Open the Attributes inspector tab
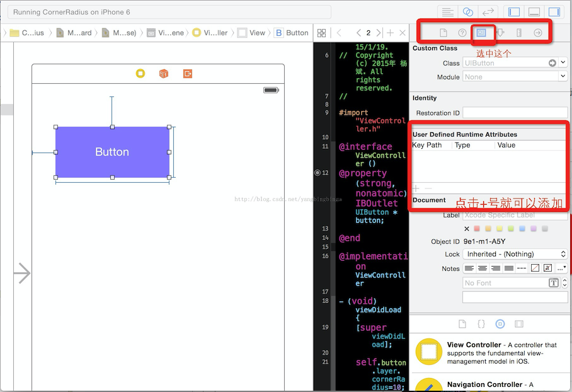The height and width of the screenshot is (392, 572). tap(500, 33)
